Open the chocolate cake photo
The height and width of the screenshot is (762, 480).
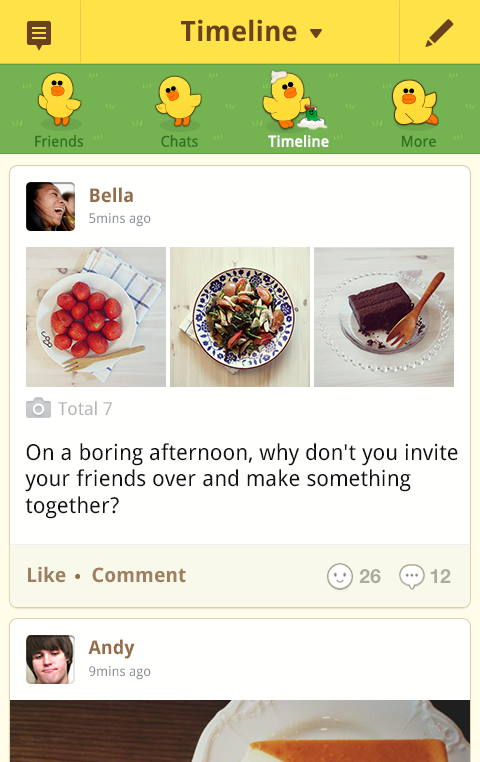coord(384,317)
